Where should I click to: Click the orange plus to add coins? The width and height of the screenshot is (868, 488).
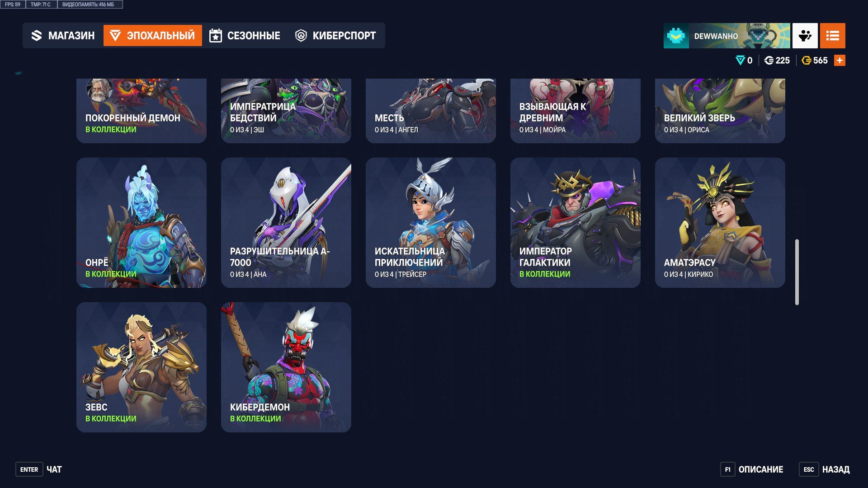[840, 61]
